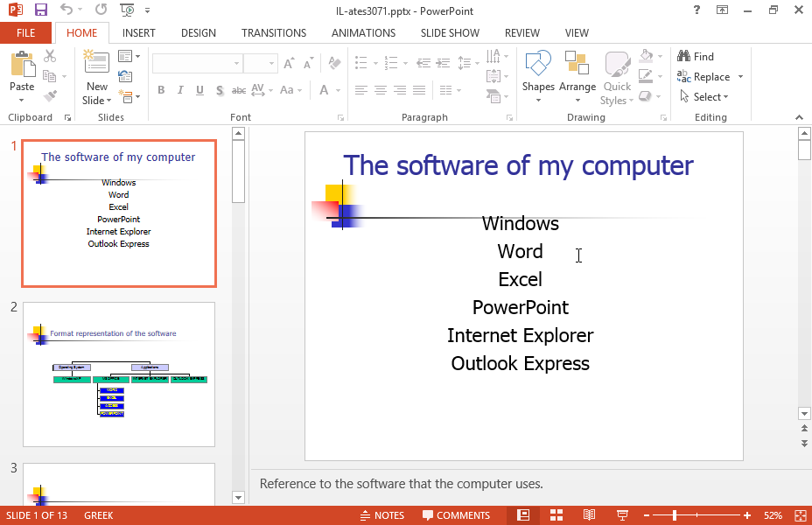Screen dimensions: 812x525
Task: Click the Arrange objects icon
Action: point(577,63)
